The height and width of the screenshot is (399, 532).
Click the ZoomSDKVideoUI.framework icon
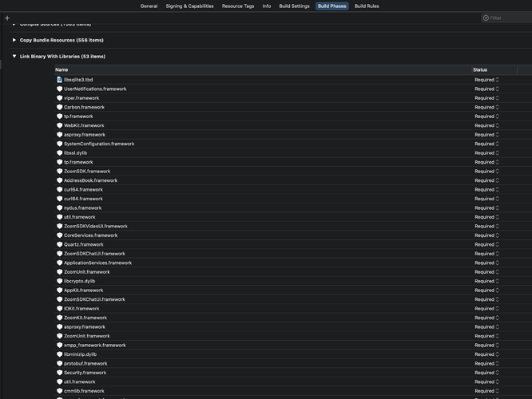(x=60, y=226)
